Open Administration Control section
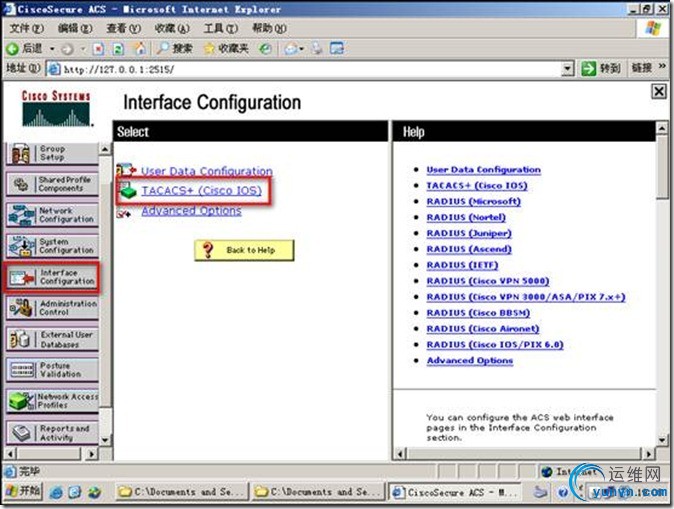This screenshot has height=509, width=674. (x=52, y=308)
